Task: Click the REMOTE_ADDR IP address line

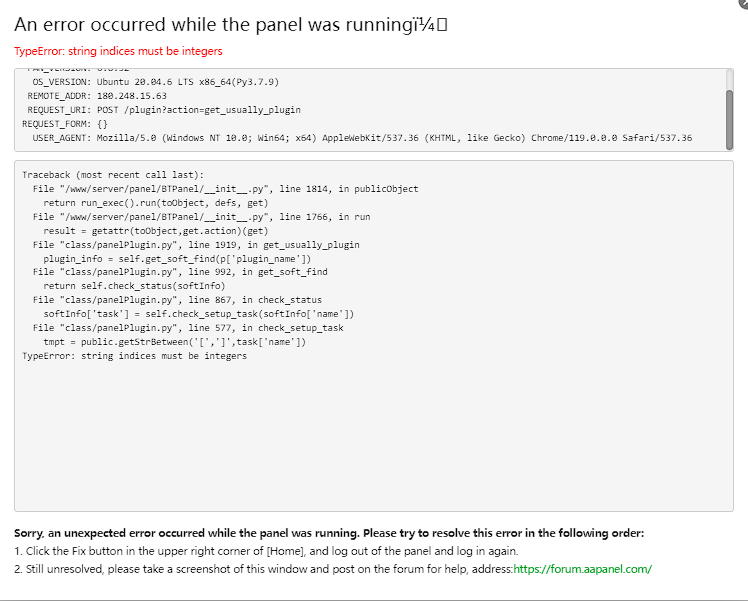Action: [97, 95]
